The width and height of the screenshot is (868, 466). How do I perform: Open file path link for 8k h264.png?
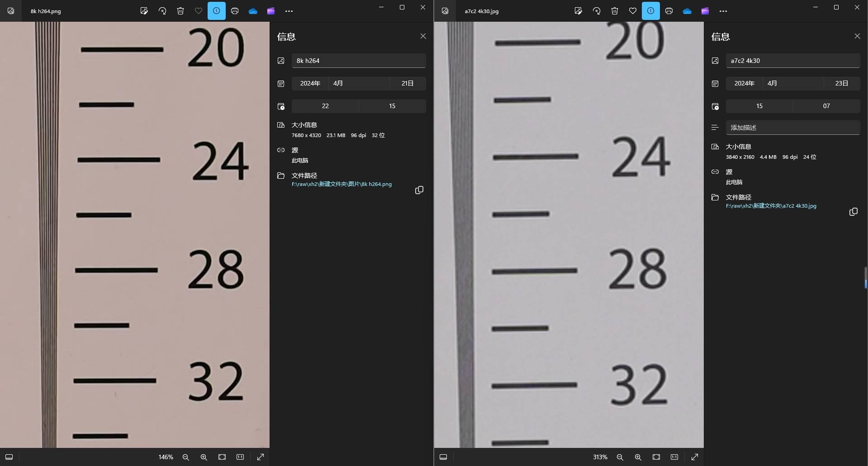pos(342,184)
